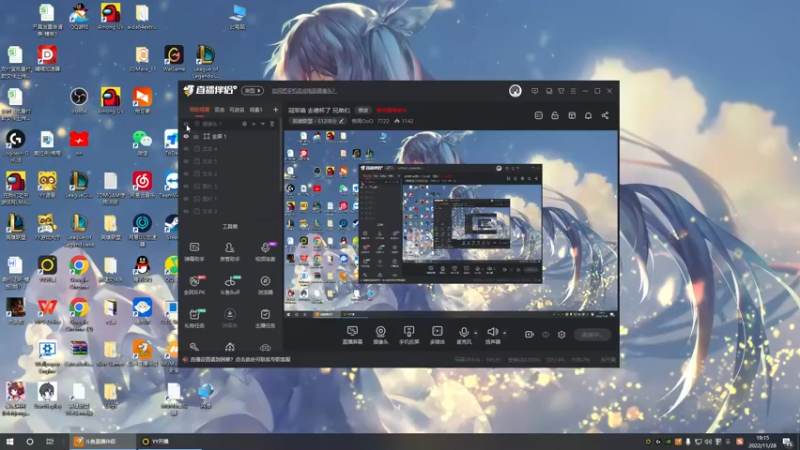This screenshot has height=450, width=800.
Task: Open Windows Start menu
Action: point(10,441)
